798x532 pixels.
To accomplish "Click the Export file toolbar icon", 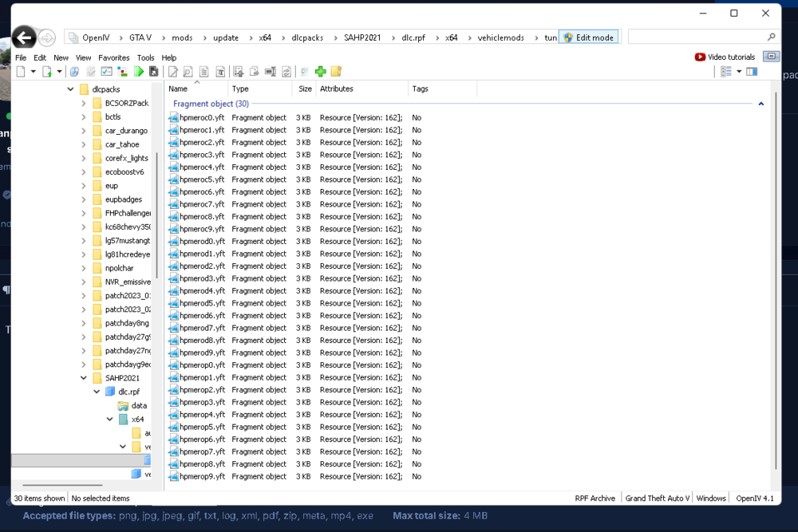I will 254,71.
